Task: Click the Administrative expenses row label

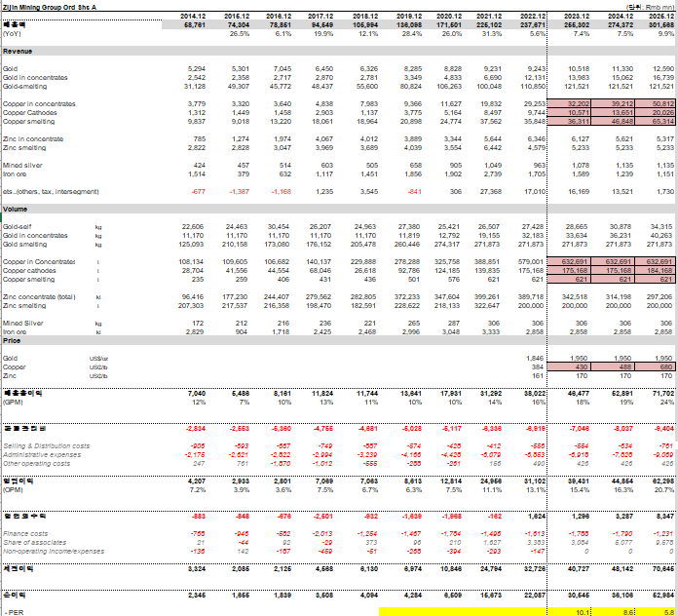Action: [x=42, y=454]
